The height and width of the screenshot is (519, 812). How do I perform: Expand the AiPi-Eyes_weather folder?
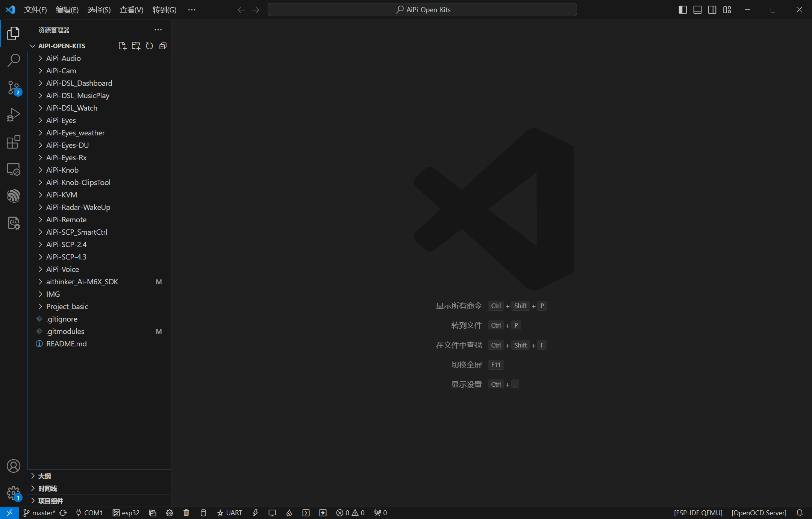pyautogui.click(x=99, y=133)
